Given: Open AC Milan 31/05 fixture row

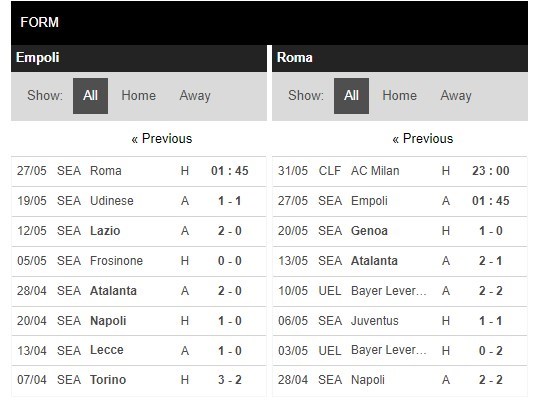Looking at the screenshot, I should (x=400, y=171).
